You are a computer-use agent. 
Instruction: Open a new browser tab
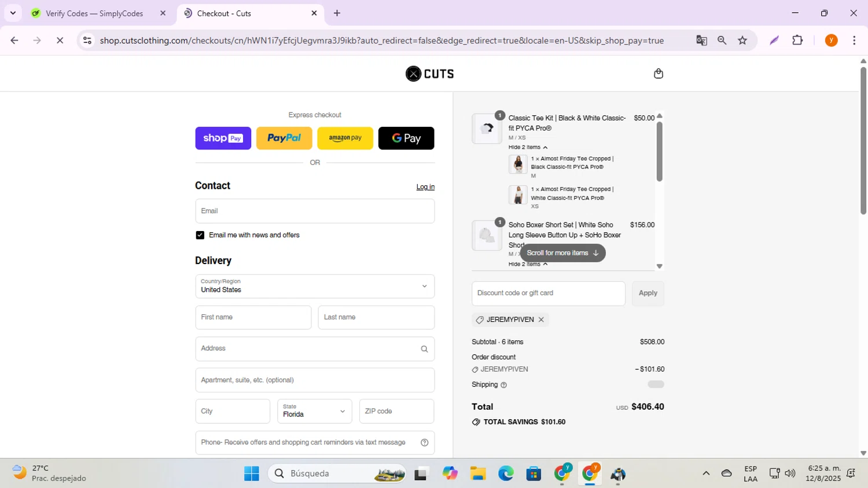pos(337,13)
